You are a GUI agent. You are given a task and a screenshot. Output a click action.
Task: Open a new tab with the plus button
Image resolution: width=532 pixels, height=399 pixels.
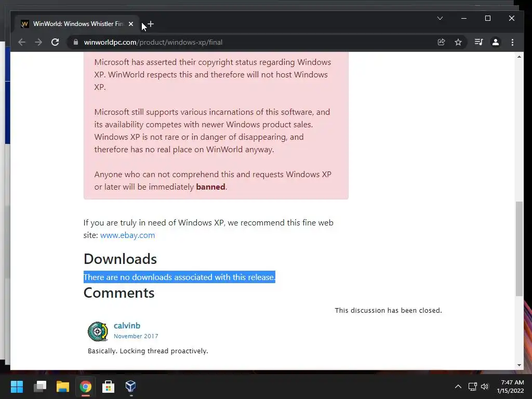[x=151, y=24]
